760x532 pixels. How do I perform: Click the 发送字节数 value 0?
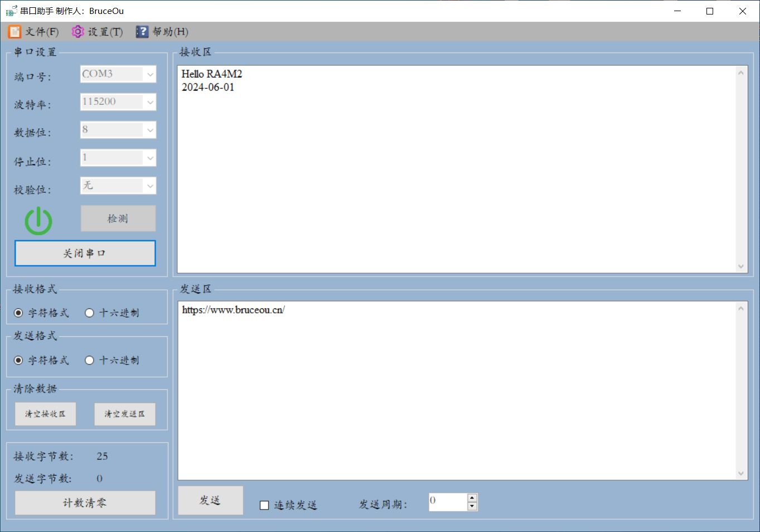click(99, 478)
